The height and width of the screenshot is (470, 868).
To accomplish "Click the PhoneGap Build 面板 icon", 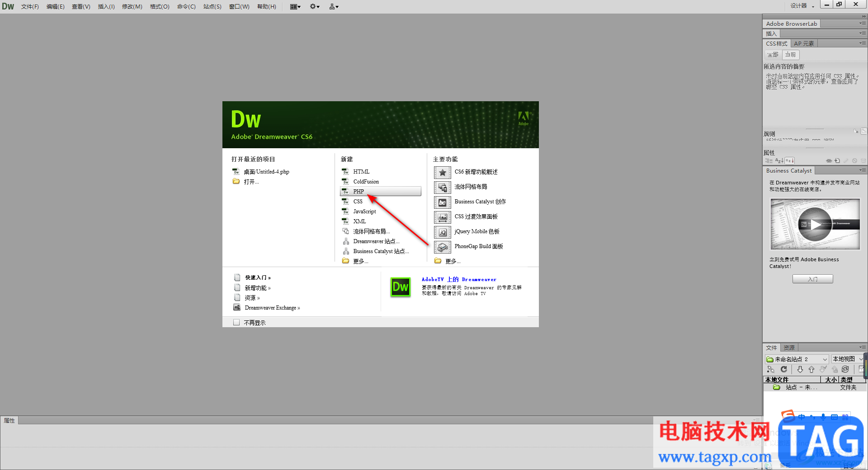I will tap(443, 247).
